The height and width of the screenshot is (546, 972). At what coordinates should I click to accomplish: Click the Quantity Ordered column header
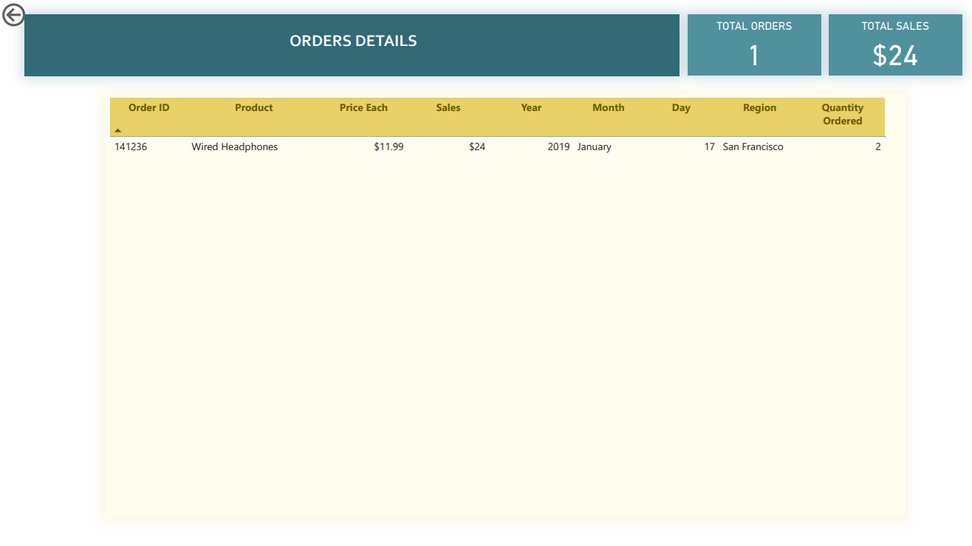pos(842,114)
